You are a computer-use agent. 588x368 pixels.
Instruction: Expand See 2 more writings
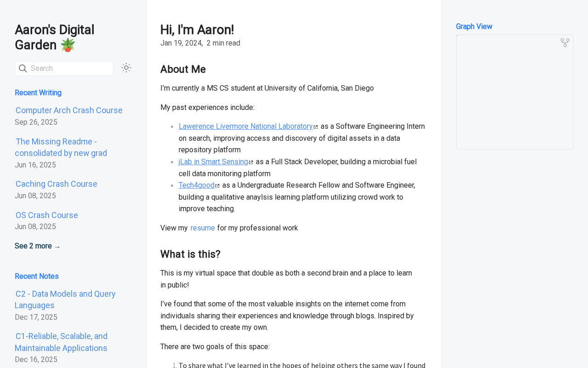pos(38,246)
